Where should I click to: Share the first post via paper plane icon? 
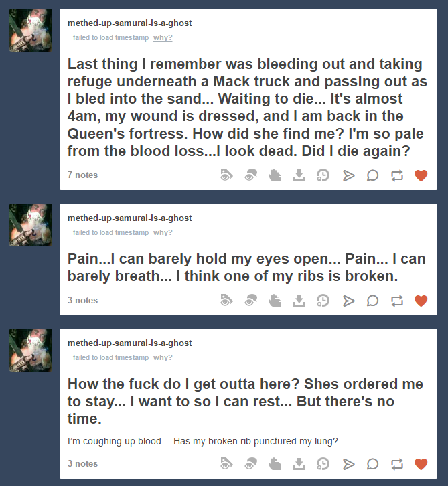348,175
